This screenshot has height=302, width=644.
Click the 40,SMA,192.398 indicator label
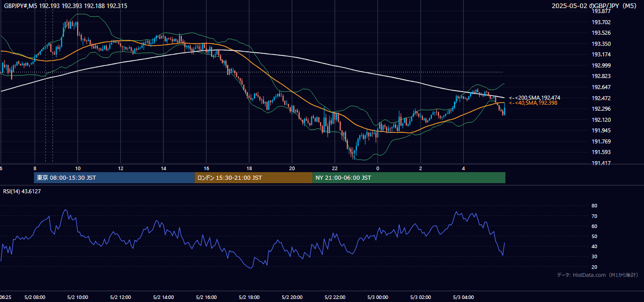[x=533, y=103]
